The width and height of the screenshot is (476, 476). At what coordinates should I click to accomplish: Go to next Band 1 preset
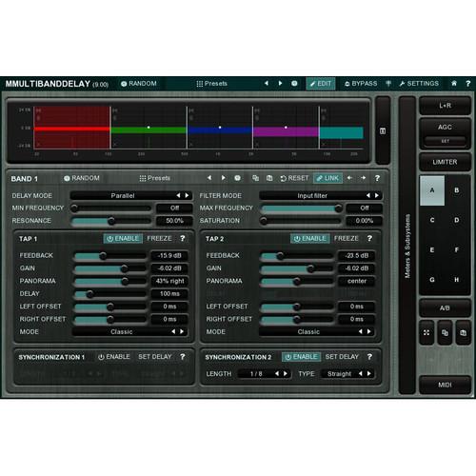(x=223, y=178)
